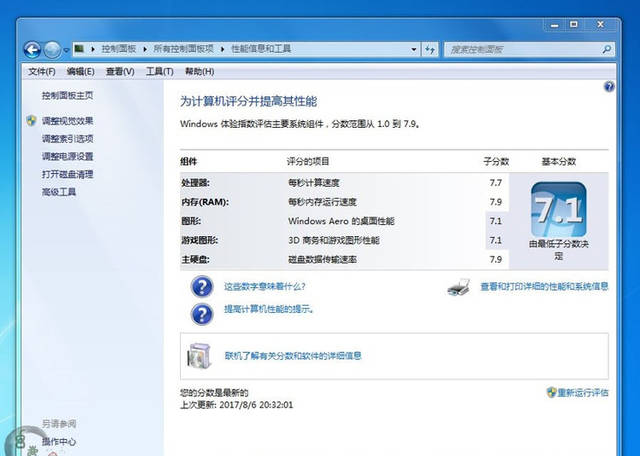Viewport: 640px width, 456px height.
Task: Click Windows Aero 的桌面性能 text
Action: click(341, 221)
